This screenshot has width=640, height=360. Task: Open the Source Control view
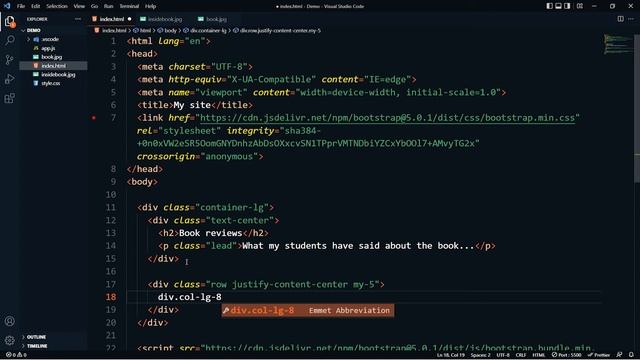10,60
